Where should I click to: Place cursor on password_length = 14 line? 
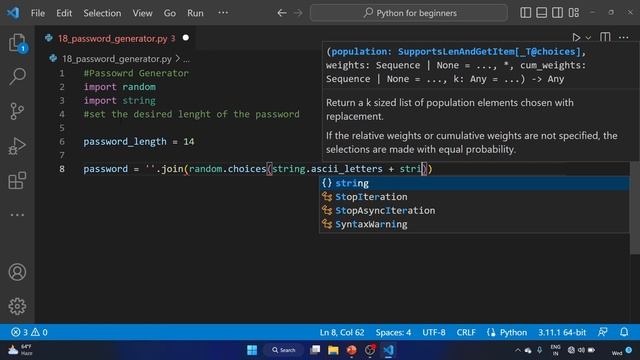pos(139,142)
